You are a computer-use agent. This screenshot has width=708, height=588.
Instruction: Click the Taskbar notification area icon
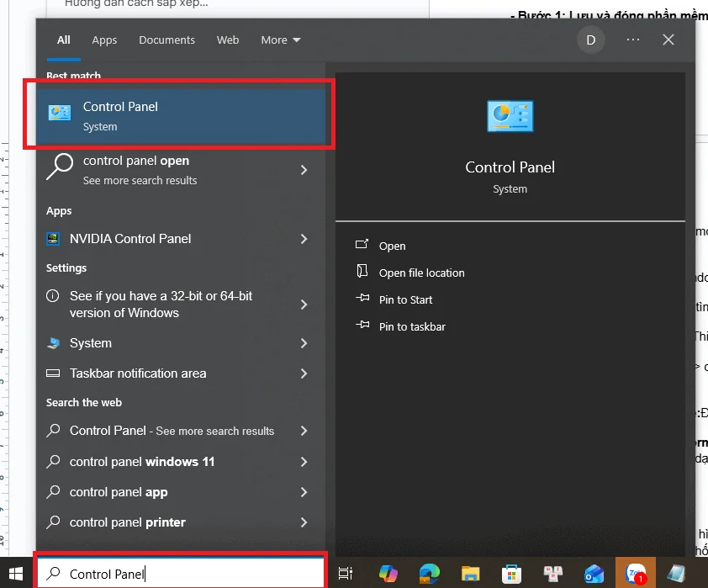[53, 373]
